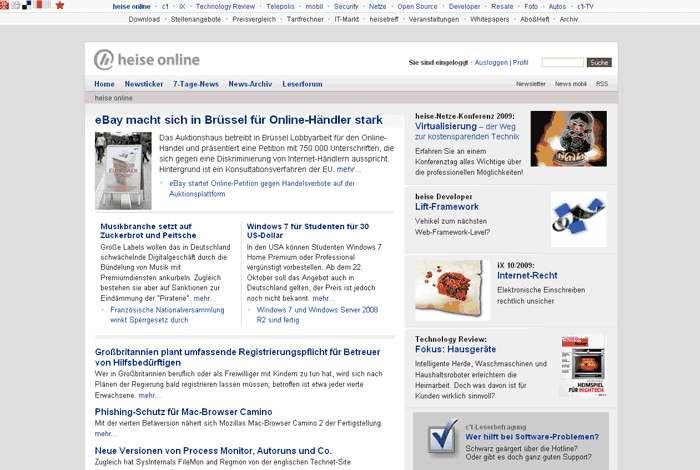Open the iX link in top bar
Screen dimensions: 700x470
pos(182,7)
